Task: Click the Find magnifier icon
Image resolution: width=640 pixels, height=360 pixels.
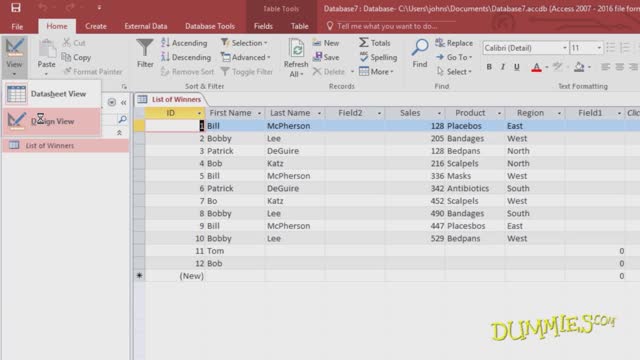Action: tap(420, 47)
